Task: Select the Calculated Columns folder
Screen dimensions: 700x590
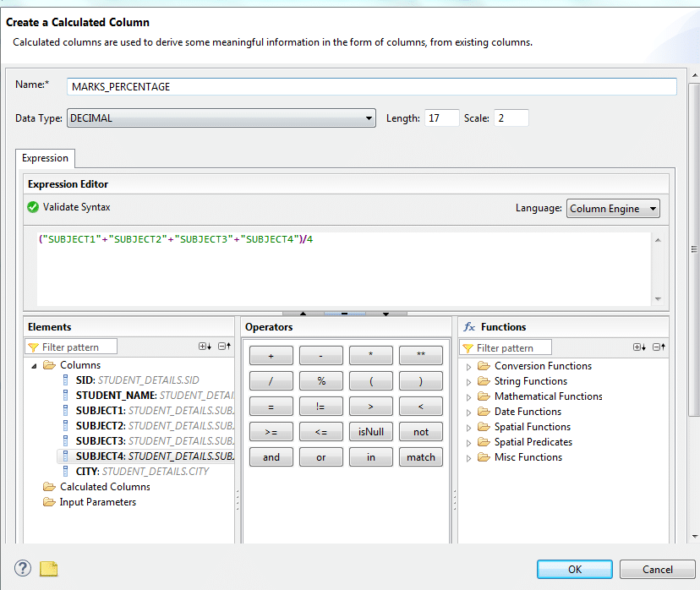Action: tap(104, 487)
